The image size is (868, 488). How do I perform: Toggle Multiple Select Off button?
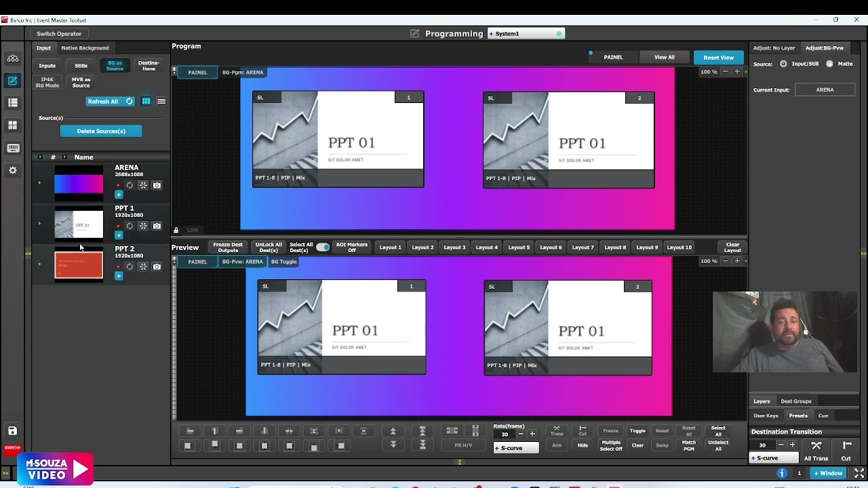pyautogui.click(x=611, y=445)
